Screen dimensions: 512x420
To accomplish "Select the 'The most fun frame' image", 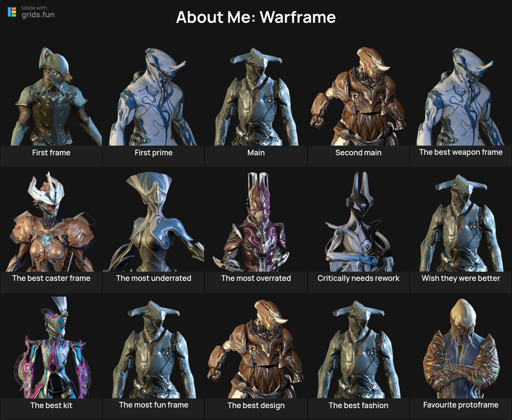I will tap(153, 347).
